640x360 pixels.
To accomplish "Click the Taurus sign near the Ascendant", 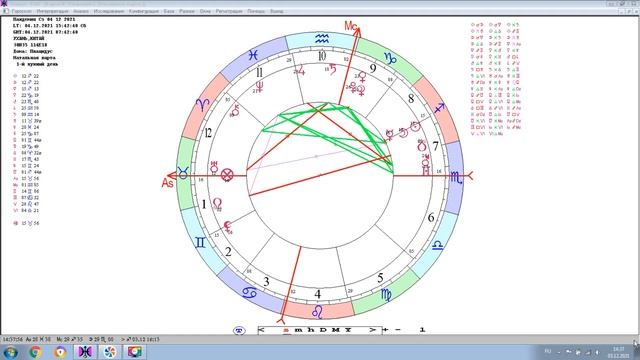I will tap(182, 173).
